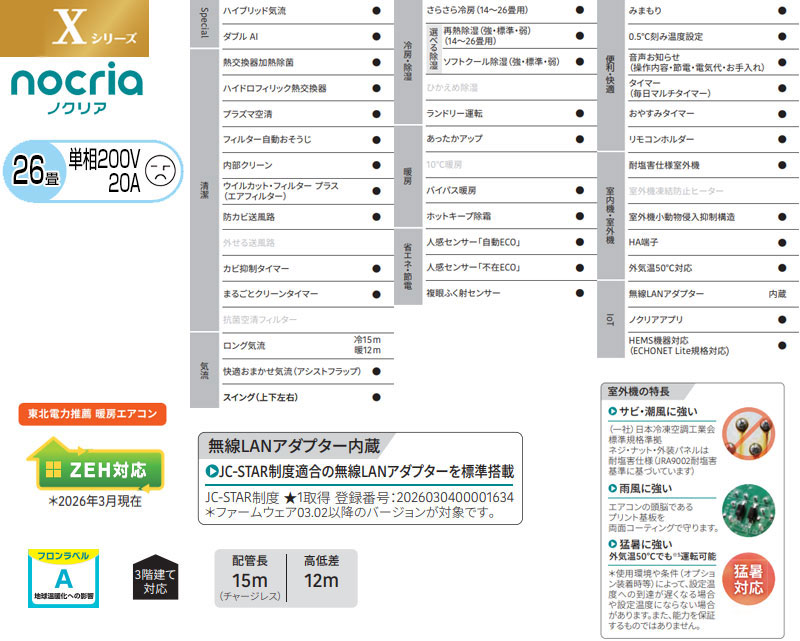
Task: Click the nocria ノクリア logo
Action: [77, 88]
